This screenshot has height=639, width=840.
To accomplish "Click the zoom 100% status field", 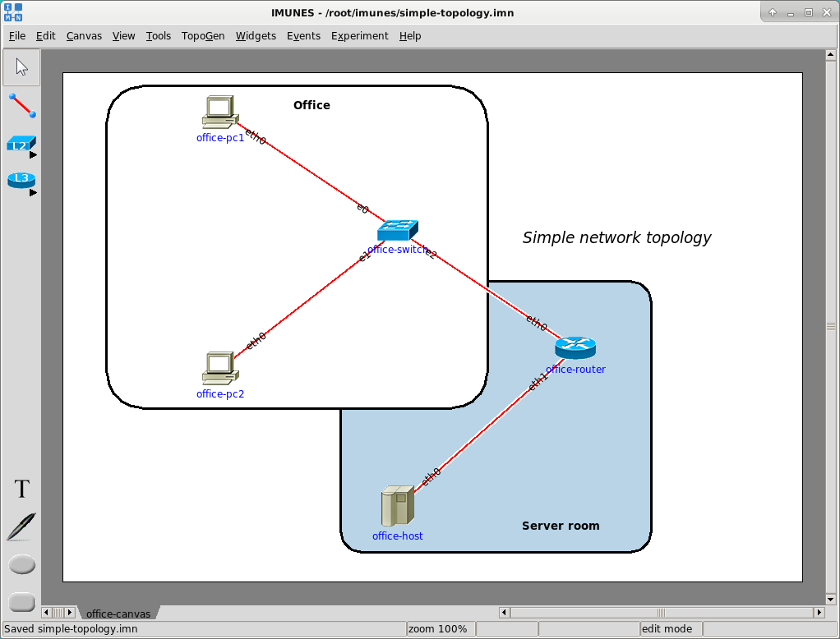I will pos(441,629).
